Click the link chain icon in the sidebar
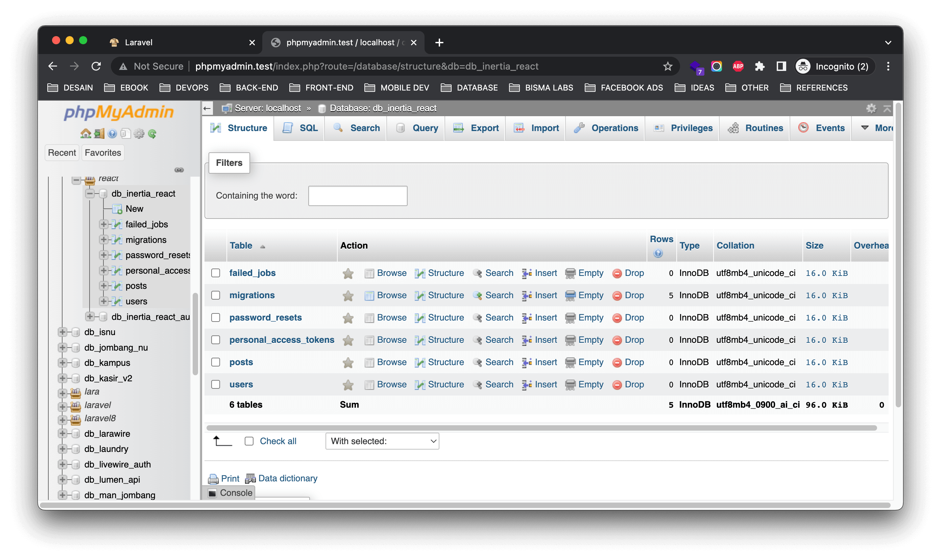 [179, 170]
